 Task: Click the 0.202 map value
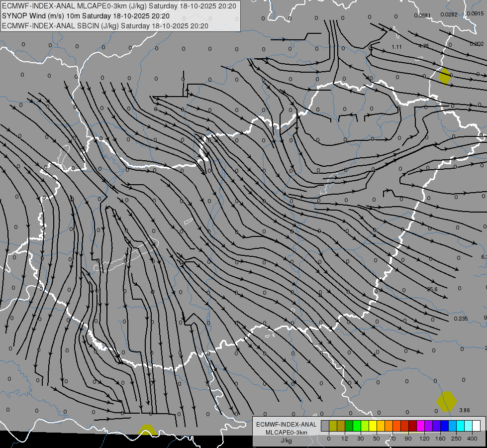pos(477,44)
